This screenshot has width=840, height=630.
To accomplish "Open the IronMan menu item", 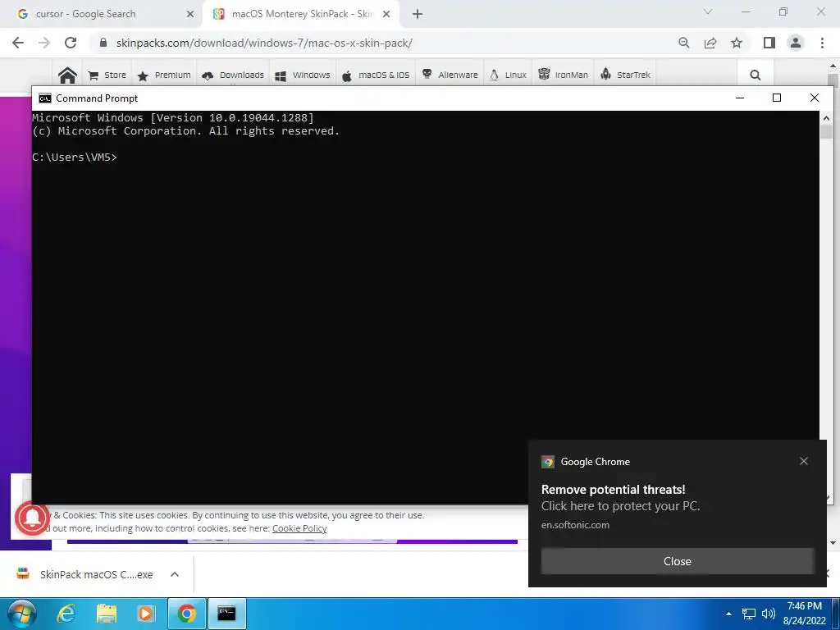I will (x=563, y=75).
